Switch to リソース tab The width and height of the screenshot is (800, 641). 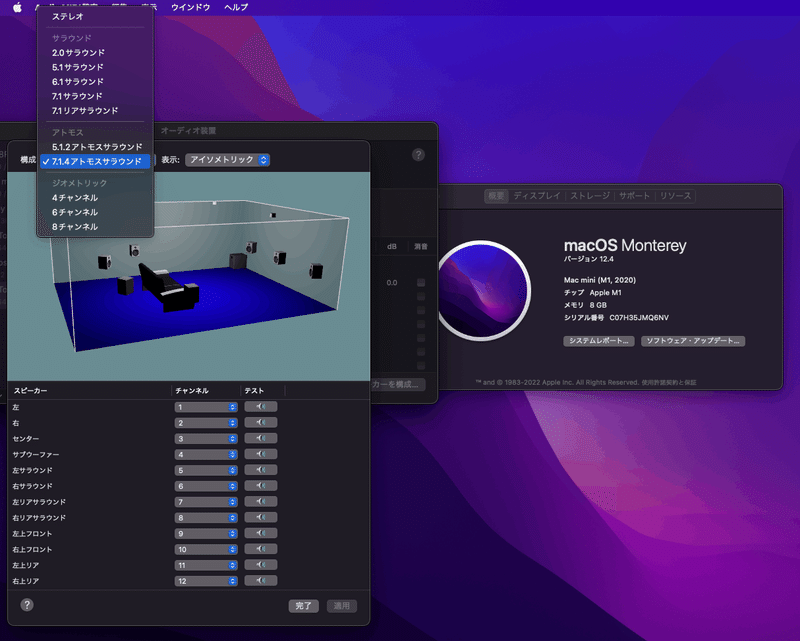675,196
